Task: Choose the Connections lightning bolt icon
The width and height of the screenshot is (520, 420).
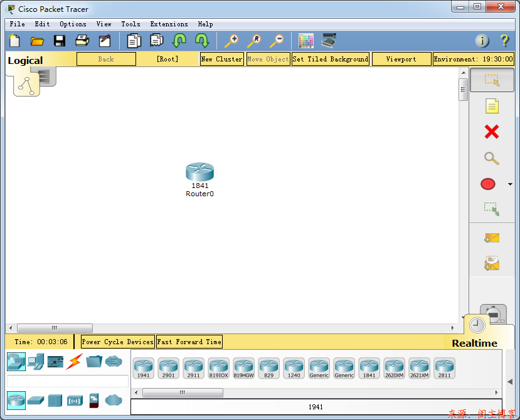Action: [x=75, y=361]
